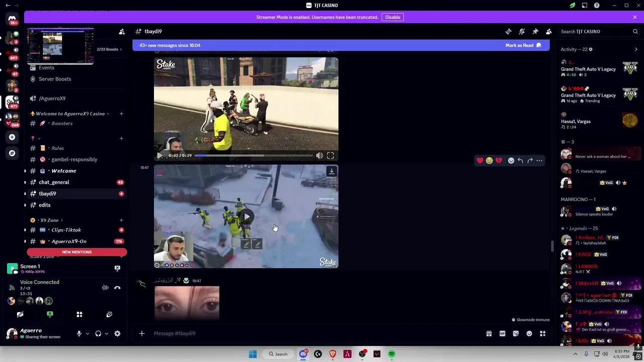The width and height of the screenshot is (644, 362).
Task: Create channel in AguerroX9 Casino category
Action: click(x=121, y=114)
